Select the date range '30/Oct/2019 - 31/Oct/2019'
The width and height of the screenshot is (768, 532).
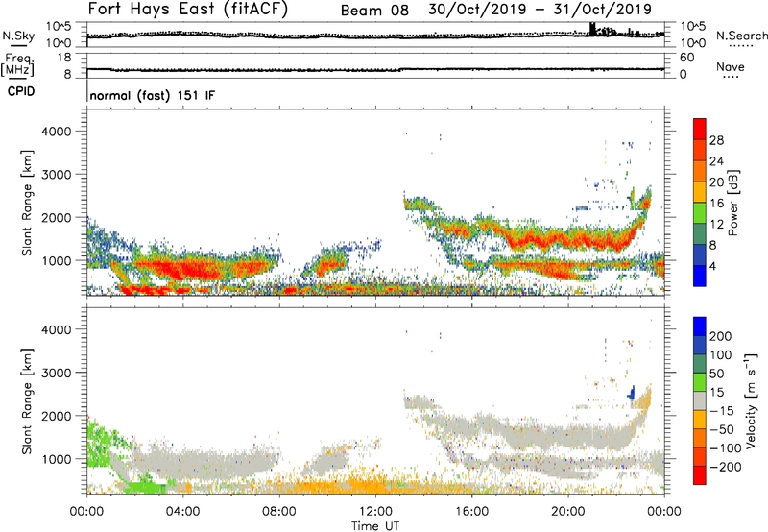[540, 10]
